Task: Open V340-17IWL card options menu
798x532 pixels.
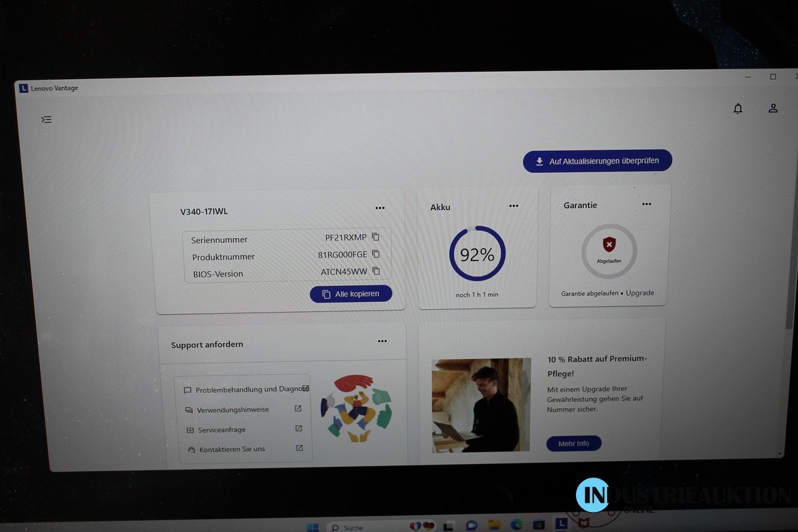Action: pos(380,208)
